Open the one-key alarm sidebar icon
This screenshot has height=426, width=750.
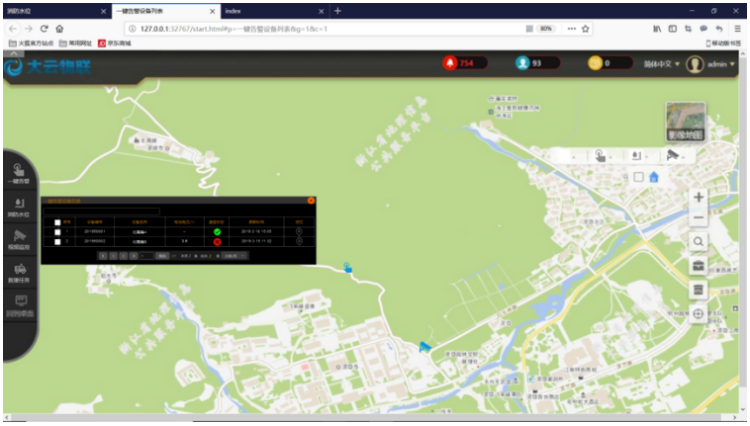pos(19,174)
